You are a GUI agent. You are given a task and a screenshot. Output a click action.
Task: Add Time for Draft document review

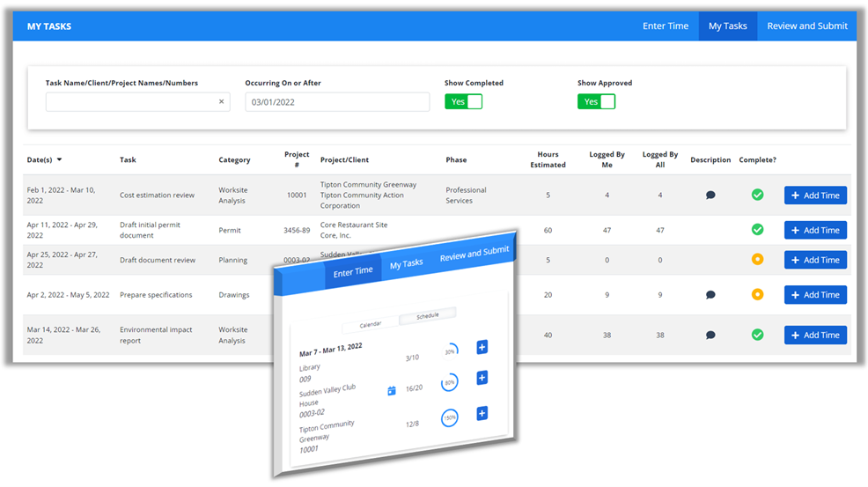pyautogui.click(x=815, y=260)
